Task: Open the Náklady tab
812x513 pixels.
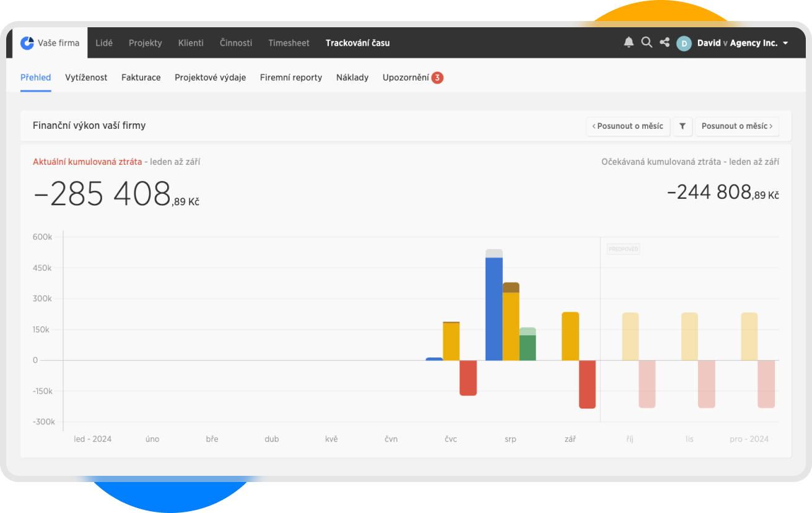Action: click(352, 77)
